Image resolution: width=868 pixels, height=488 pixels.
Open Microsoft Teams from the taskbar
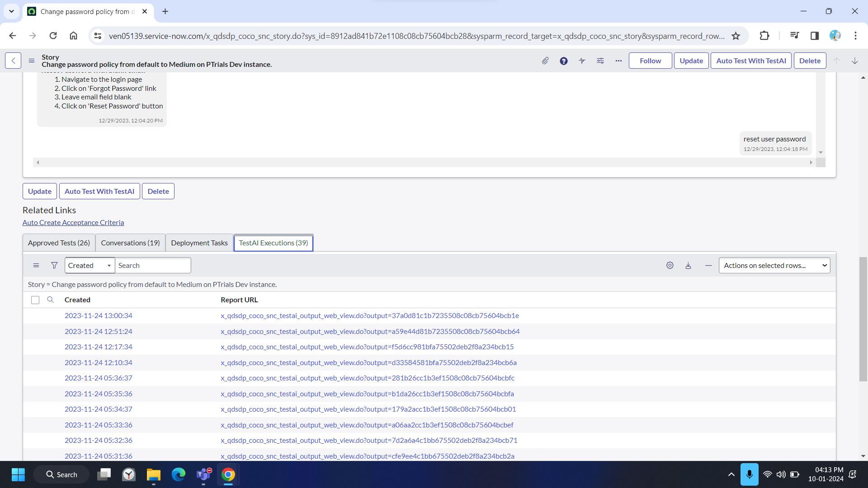click(203, 474)
